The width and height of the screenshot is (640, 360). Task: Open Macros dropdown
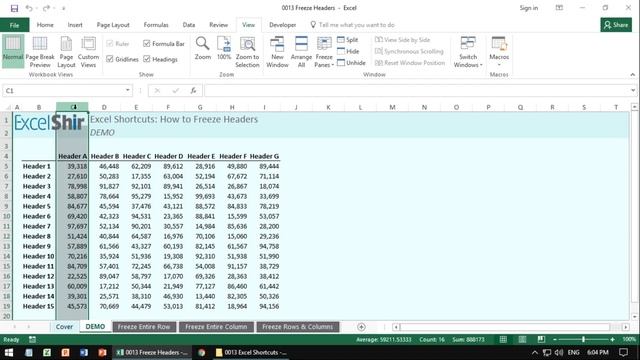[x=499, y=51]
